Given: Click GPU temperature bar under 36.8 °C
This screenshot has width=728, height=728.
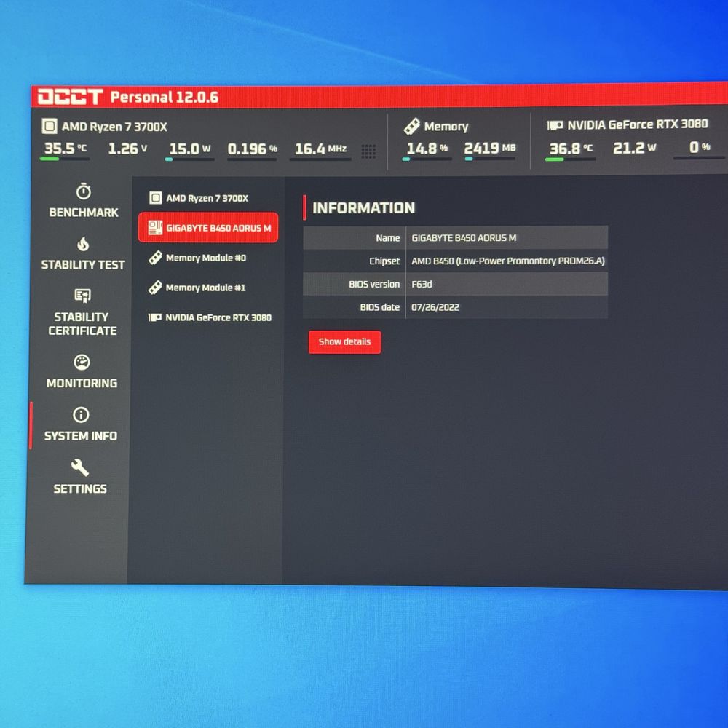Looking at the screenshot, I should coord(570,159).
